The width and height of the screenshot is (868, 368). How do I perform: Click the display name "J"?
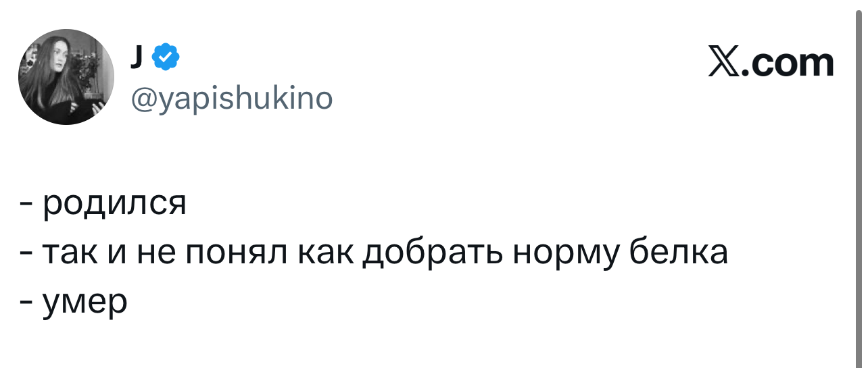pyautogui.click(x=138, y=59)
